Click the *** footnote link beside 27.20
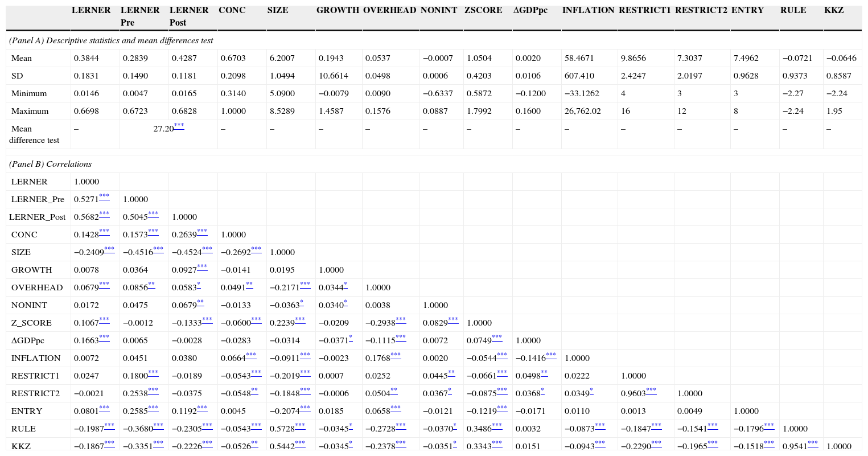The height and width of the screenshot is (456, 868). click(179, 125)
